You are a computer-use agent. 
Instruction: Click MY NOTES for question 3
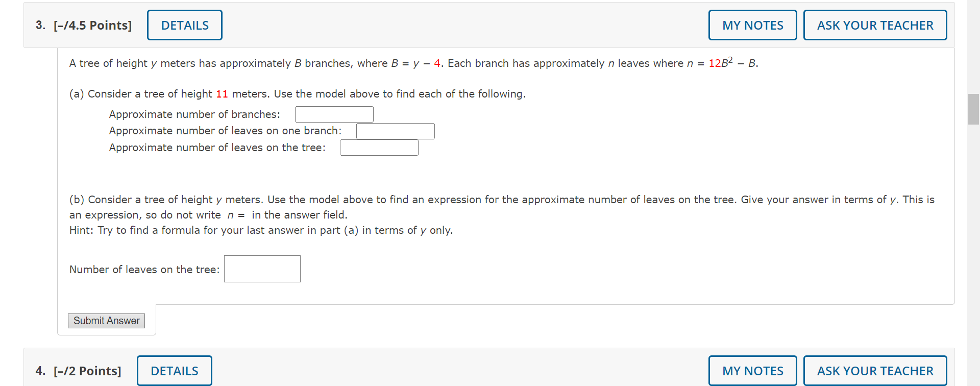click(x=752, y=25)
